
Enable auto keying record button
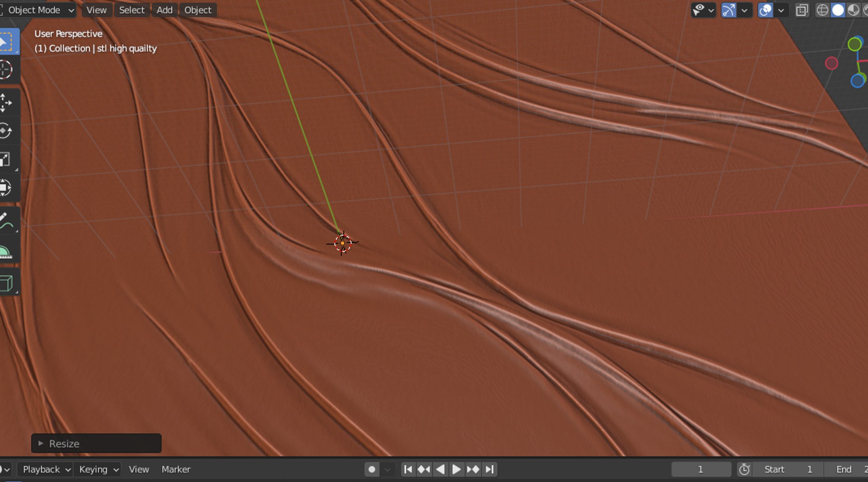[x=372, y=469]
